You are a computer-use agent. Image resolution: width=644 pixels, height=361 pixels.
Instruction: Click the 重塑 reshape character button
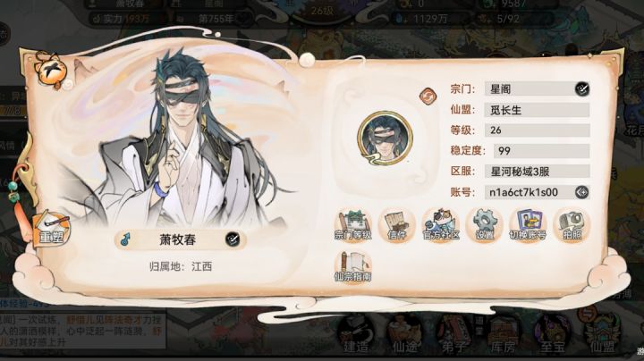pos(51,229)
